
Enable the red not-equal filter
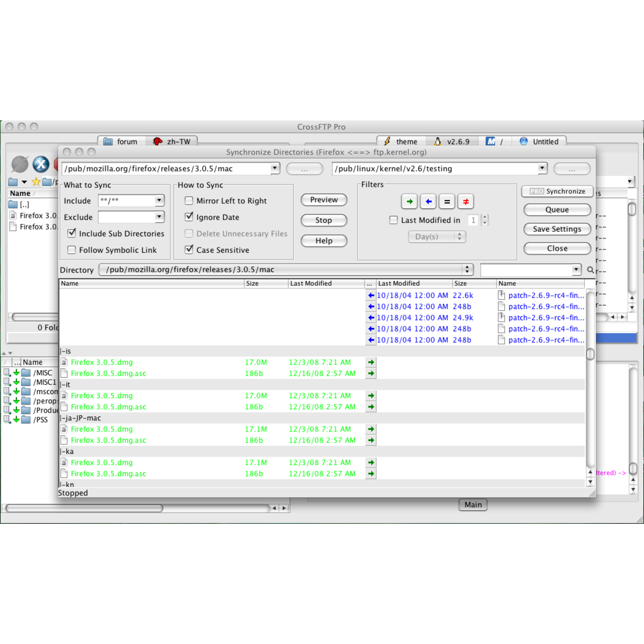click(x=465, y=201)
